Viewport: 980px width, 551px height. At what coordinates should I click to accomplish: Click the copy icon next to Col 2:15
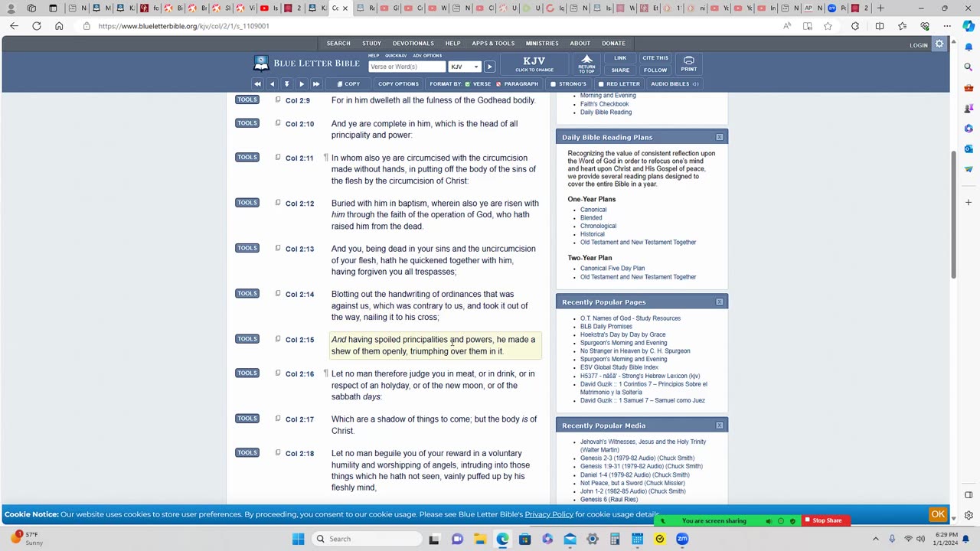click(x=278, y=339)
